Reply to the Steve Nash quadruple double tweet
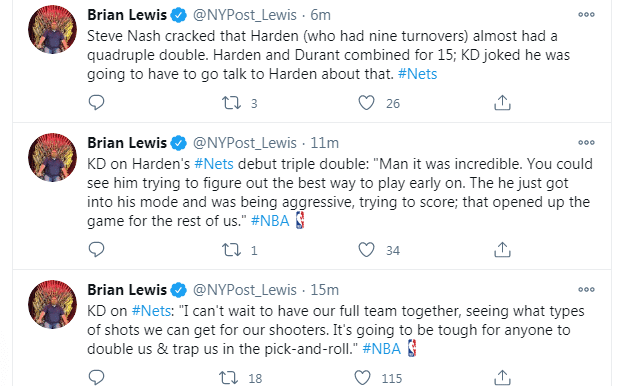634x386 pixels. pyautogui.click(x=96, y=103)
